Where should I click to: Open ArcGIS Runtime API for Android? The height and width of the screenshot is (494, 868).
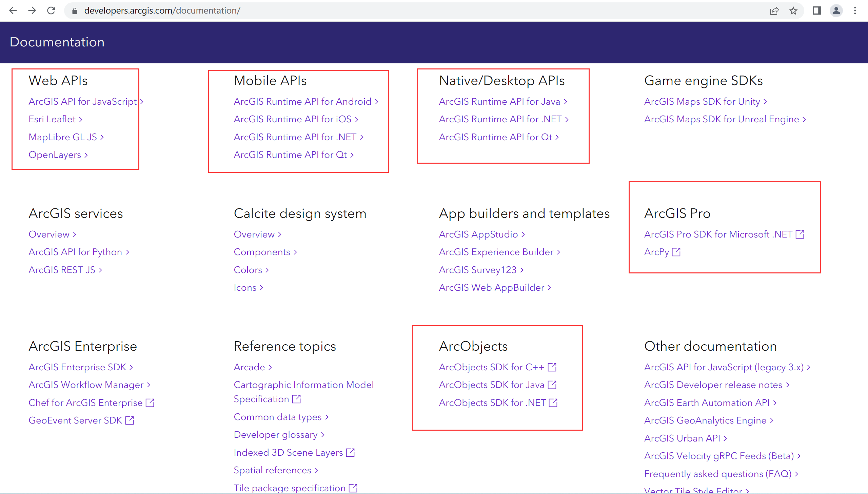click(x=306, y=101)
